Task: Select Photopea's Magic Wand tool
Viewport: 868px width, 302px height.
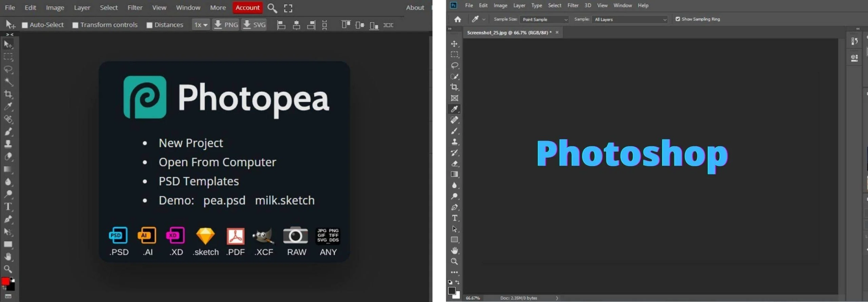Action: click(8, 82)
